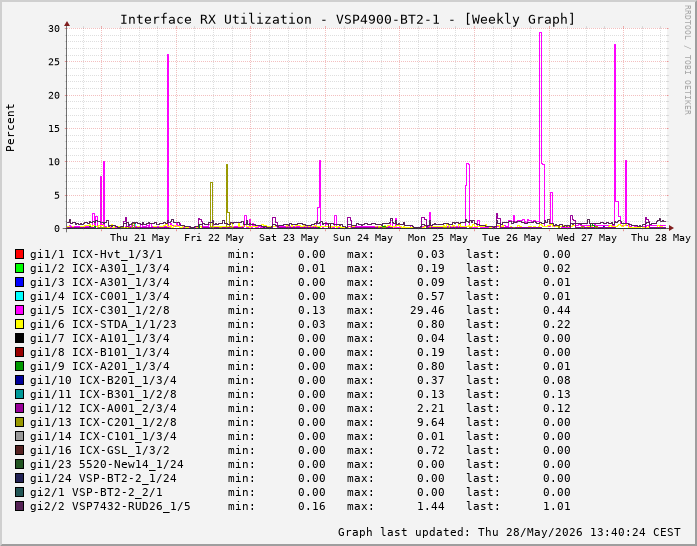Click the red swatch for gi1/1 ICX-Hvt_1/3/1
The height and width of the screenshot is (546, 697).
(x=19, y=254)
